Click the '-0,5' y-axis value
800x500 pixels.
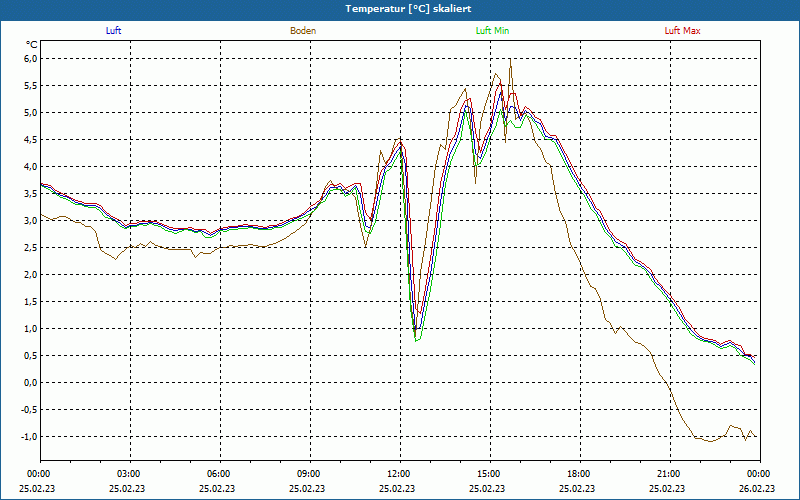pyautogui.click(x=29, y=410)
